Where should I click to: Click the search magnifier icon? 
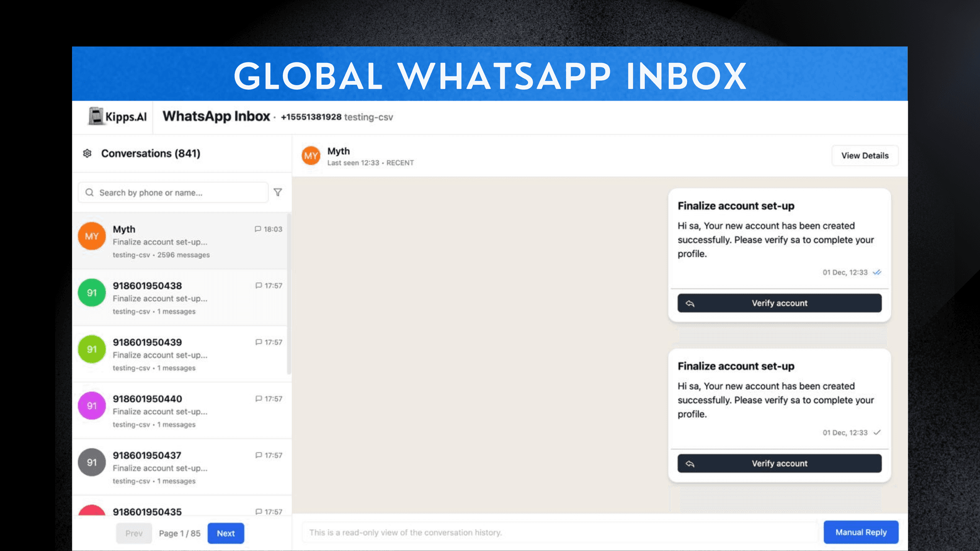pyautogui.click(x=89, y=192)
